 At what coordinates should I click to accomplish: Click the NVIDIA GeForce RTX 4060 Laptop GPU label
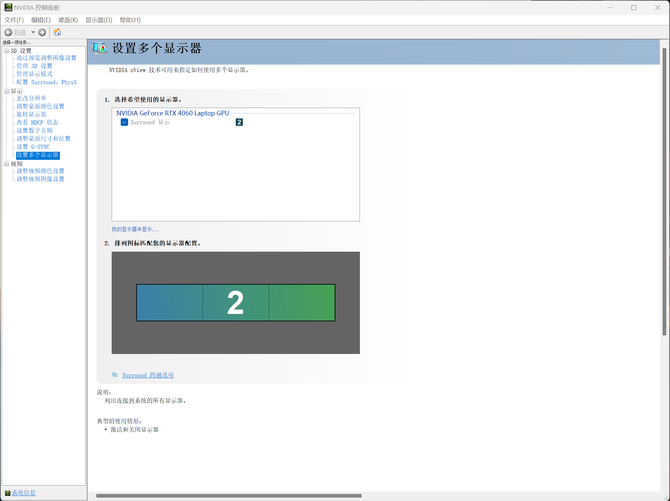click(173, 113)
